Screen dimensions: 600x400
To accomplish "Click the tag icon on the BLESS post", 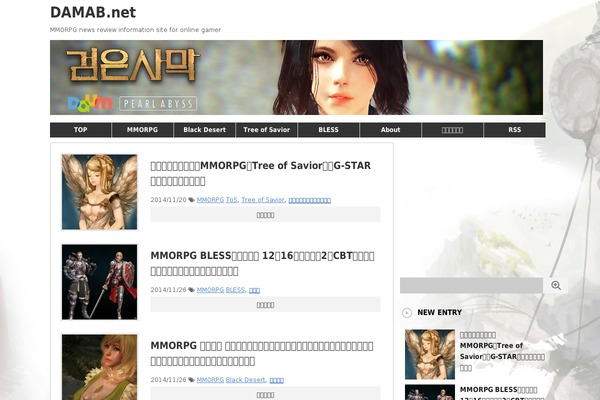I will (191, 290).
